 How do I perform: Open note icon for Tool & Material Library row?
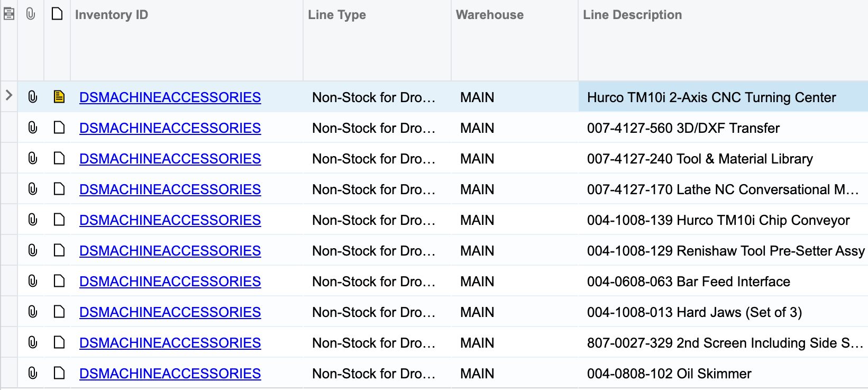59,158
